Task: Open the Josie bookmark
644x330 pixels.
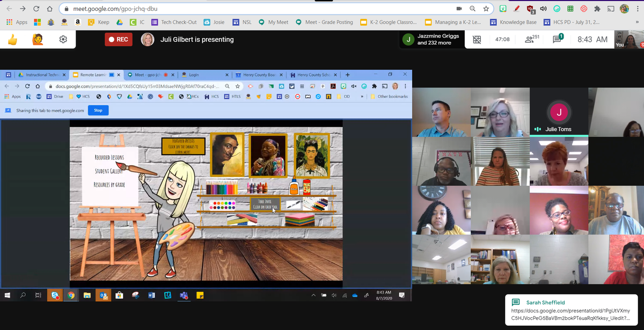Action: click(214, 22)
